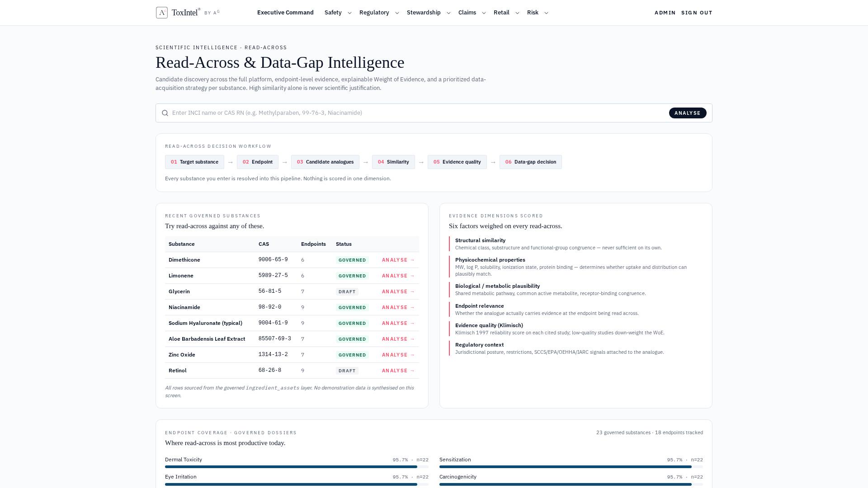Click the Endpoints column header
Viewport: 868px width, 488px height.
pyautogui.click(x=313, y=244)
